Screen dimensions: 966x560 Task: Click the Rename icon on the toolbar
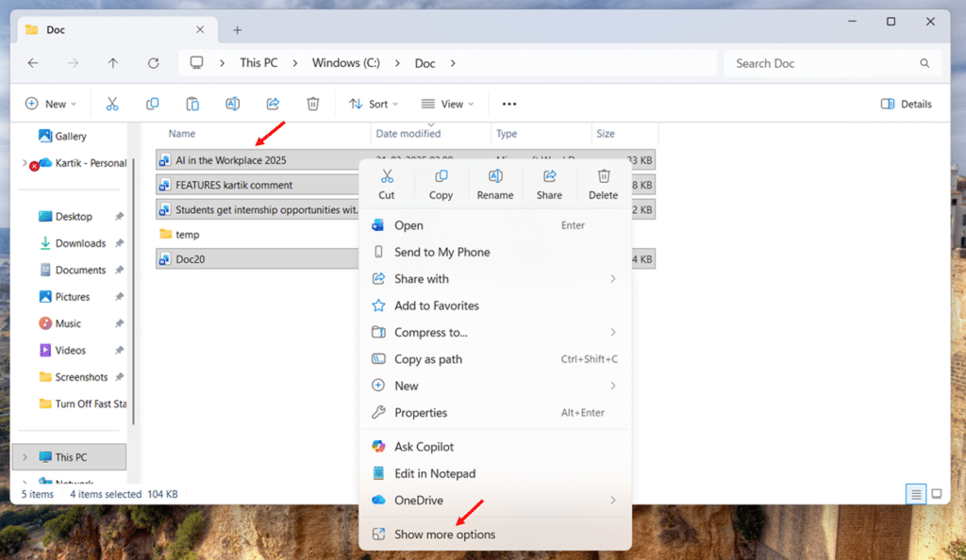[x=232, y=104]
